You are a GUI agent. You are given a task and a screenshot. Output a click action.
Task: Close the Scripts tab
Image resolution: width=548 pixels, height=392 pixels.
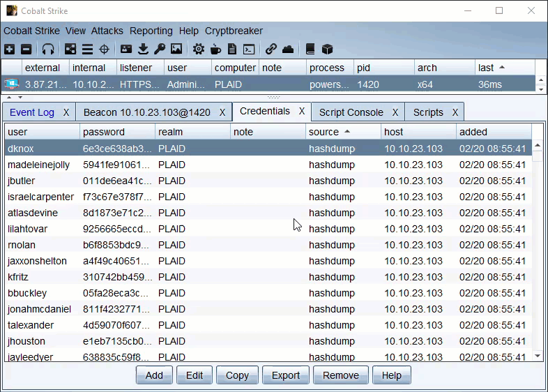click(455, 112)
